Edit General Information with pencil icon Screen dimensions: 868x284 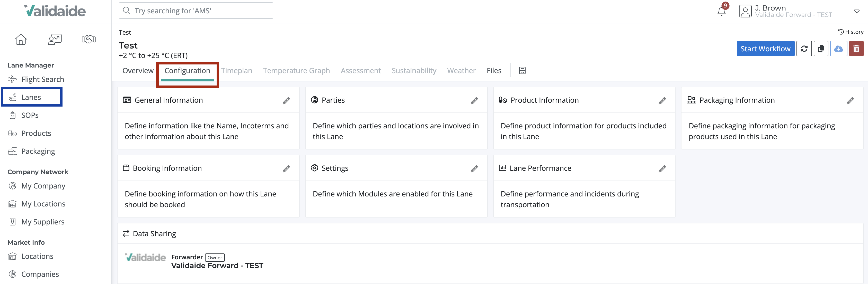tap(286, 101)
